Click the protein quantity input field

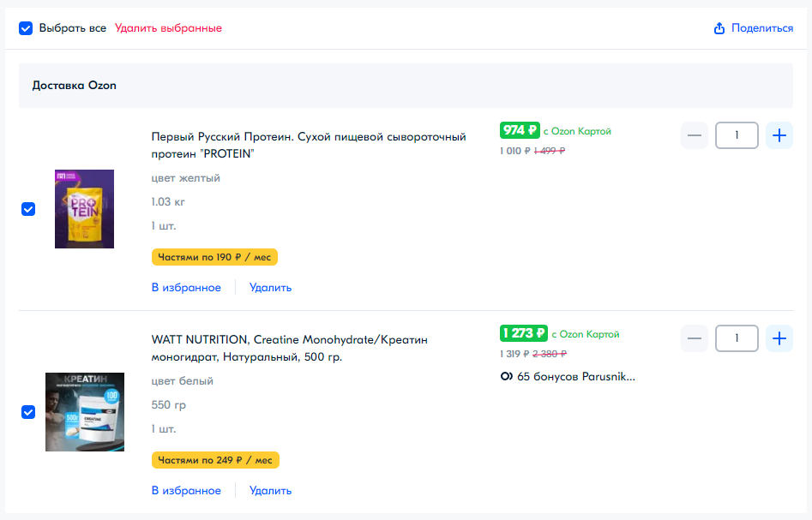coord(737,135)
